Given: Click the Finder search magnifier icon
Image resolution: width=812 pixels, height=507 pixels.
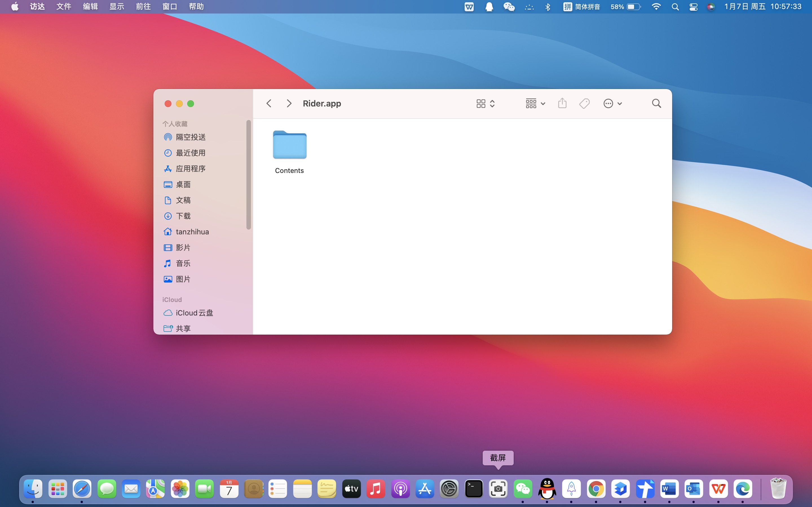Looking at the screenshot, I should (x=656, y=103).
